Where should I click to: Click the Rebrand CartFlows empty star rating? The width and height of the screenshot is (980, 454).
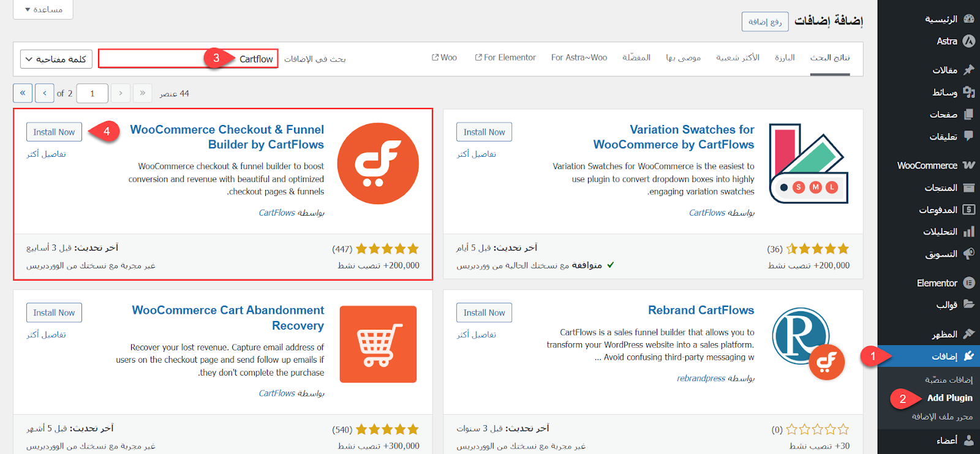817,429
